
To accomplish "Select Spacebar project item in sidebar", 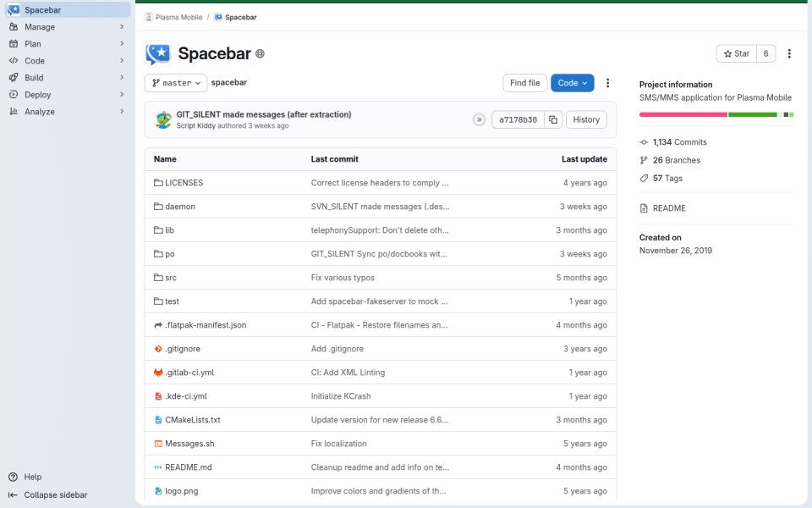I will click(68, 10).
